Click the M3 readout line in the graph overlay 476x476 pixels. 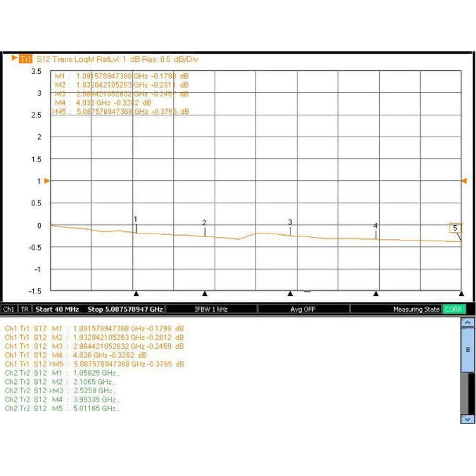coord(122,94)
